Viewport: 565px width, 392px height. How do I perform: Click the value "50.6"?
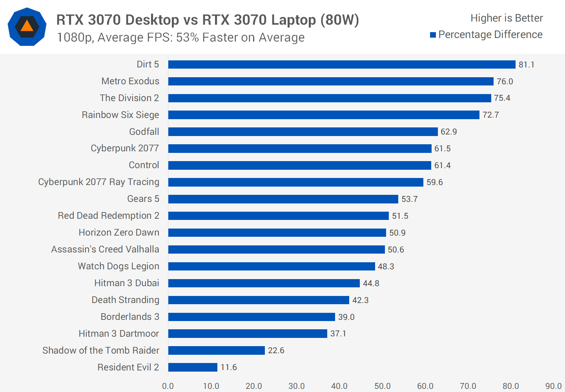click(x=395, y=250)
